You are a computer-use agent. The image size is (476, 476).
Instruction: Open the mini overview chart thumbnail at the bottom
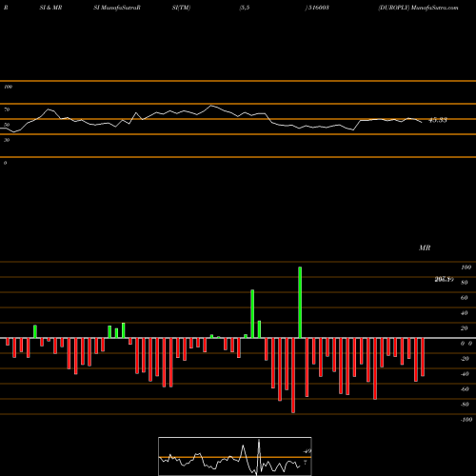(x=235, y=456)
